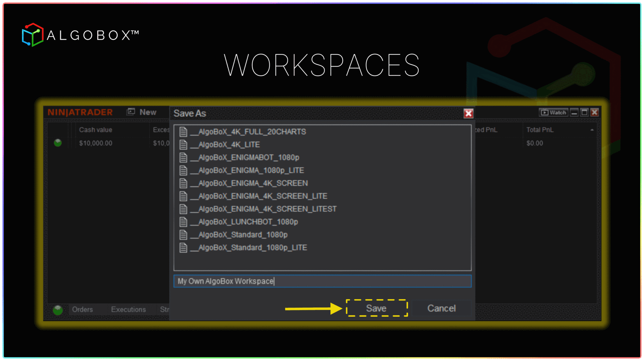Switch to the Orders tab

[x=82, y=309]
